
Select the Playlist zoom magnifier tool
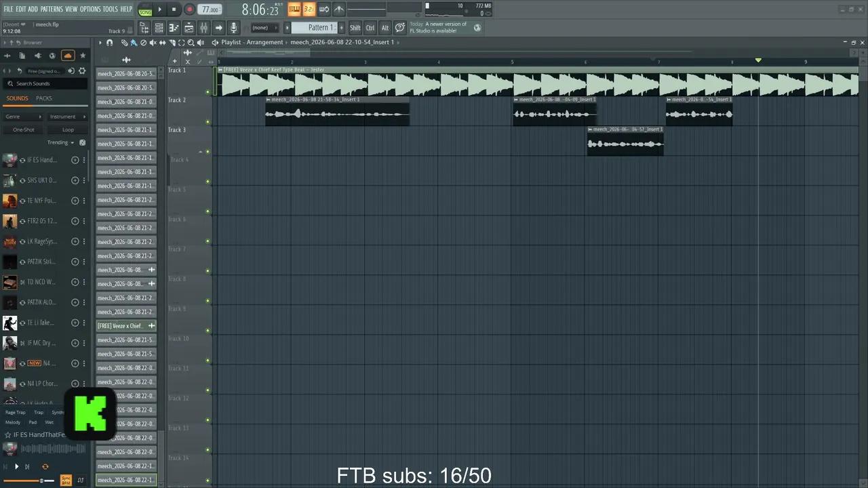point(191,43)
